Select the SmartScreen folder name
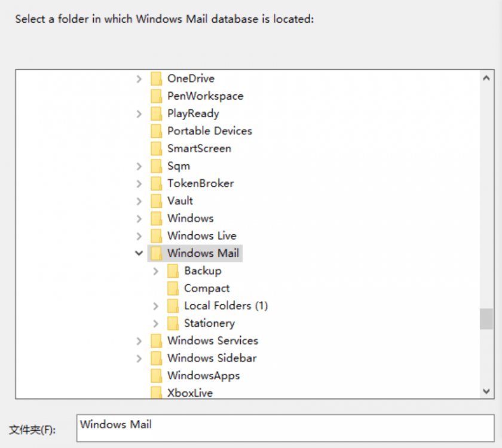The width and height of the screenshot is (502, 448). 199,149
